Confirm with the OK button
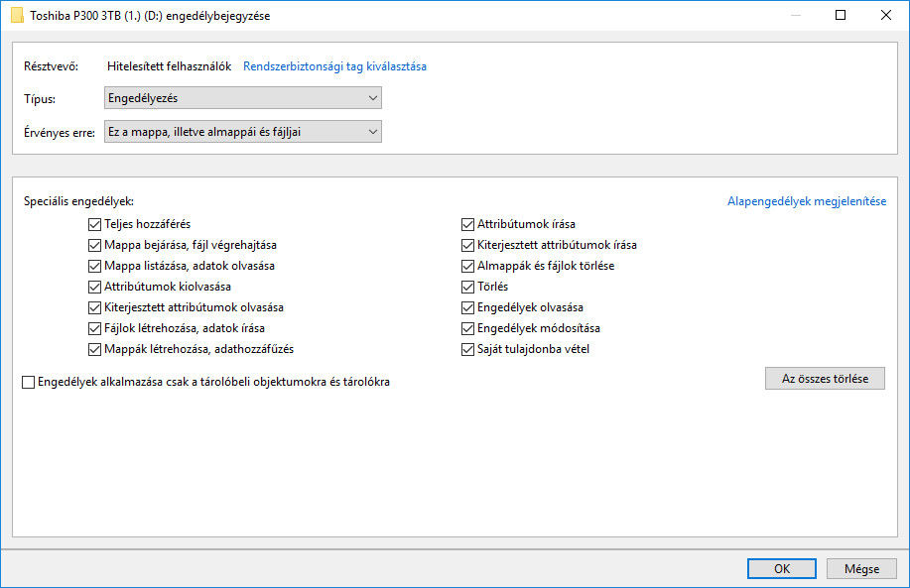The image size is (910, 588). coord(782,569)
